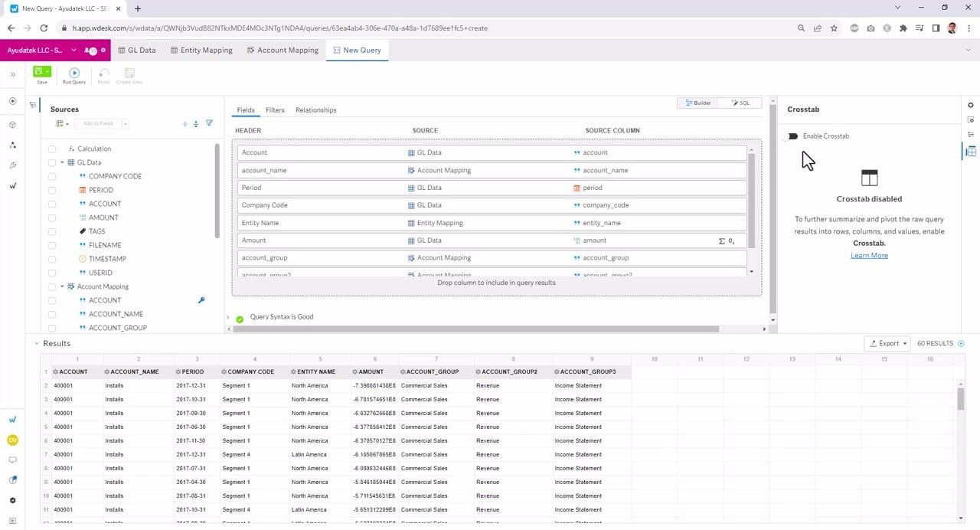This screenshot has width=980, height=530.
Task: Expand the Query Syntax is Good section
Action: 228,317
